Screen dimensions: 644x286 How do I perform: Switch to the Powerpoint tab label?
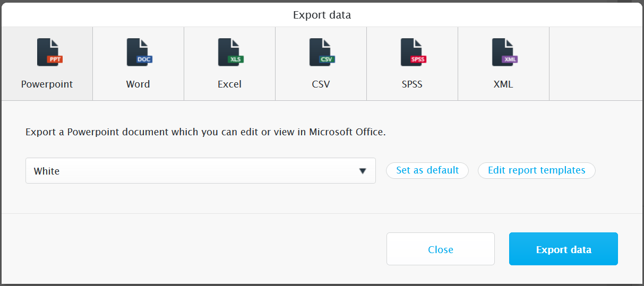(47, 84)
